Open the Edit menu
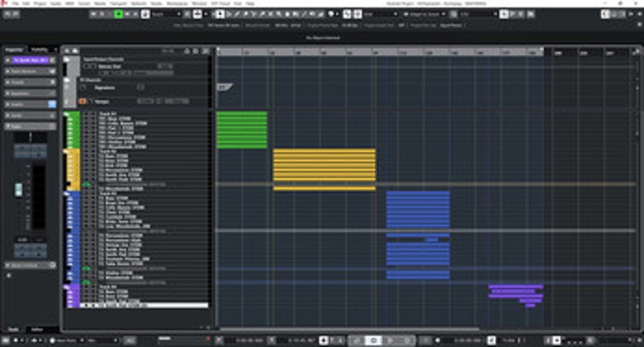This screenshot has height=347, width=644. (26, 3)
